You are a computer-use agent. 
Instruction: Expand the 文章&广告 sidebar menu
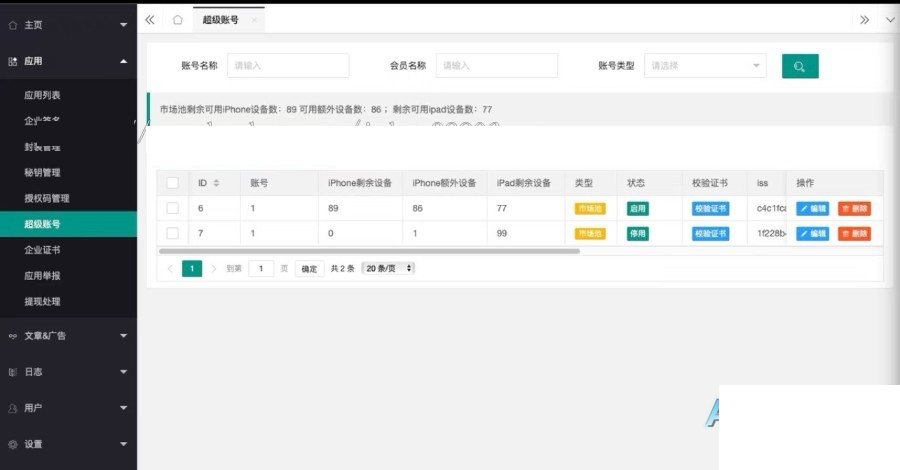pos(68,336)
